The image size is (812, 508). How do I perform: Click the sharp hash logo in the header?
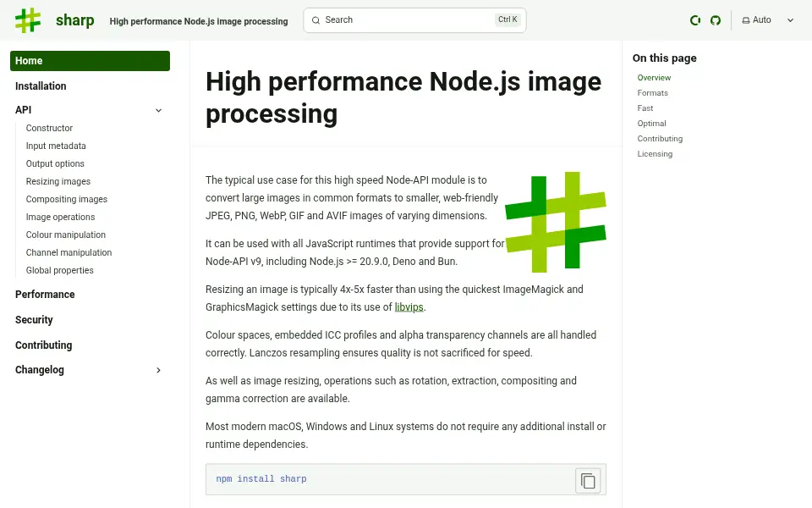28,20
